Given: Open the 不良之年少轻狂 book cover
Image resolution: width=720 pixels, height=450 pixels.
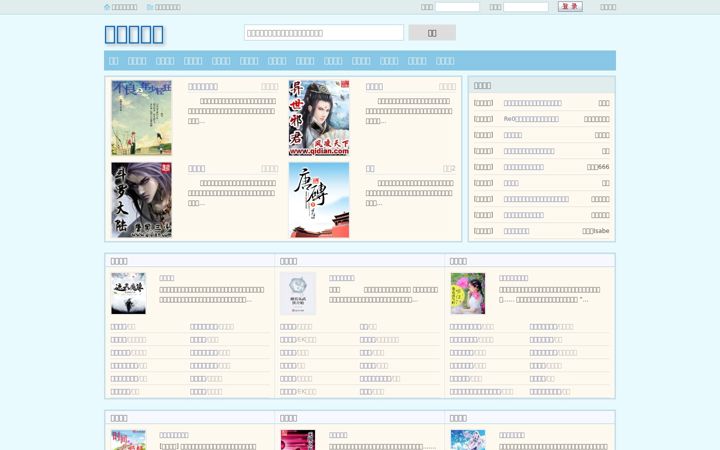Looking at the screenshot, I should pyautogui.click(x=141, y=118).
